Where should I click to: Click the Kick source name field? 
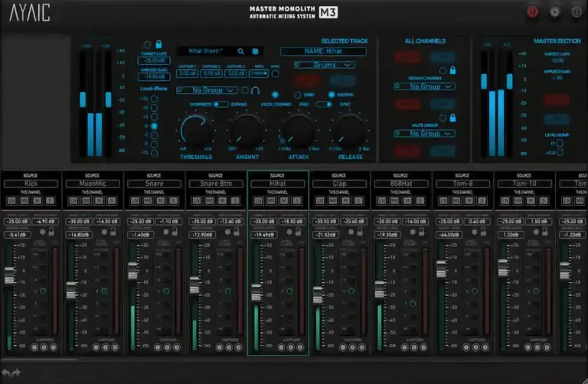point(31,184)
